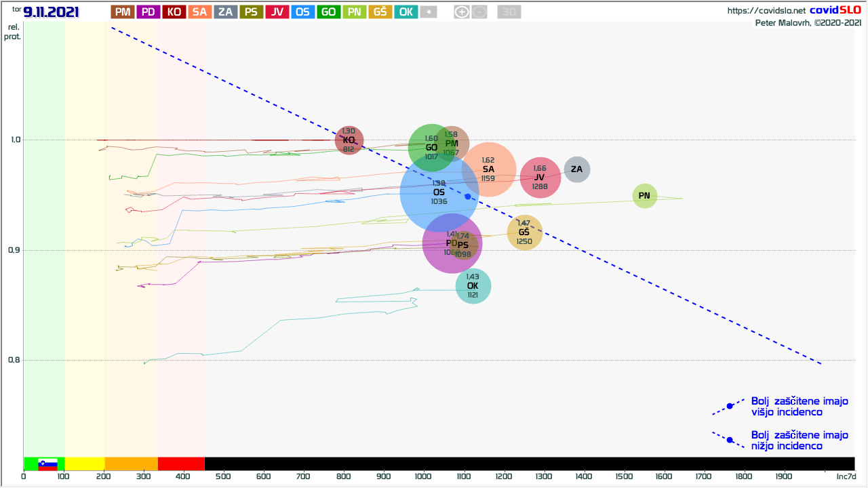Click the zoom out minus icon
The width and height of the screenshot is (868, 488).
(x=479, y=12)
